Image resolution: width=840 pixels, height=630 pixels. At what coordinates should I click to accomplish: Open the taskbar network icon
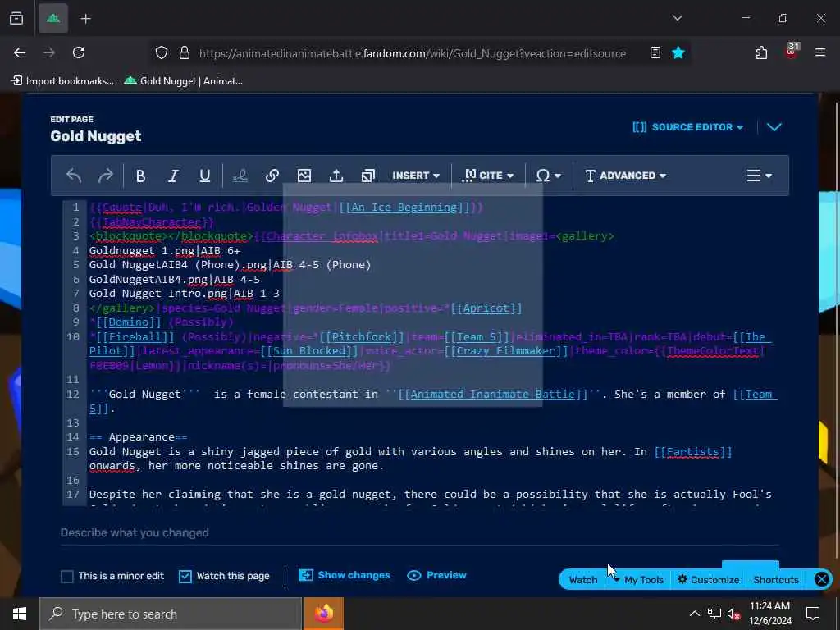pyautogui.click(x=714, y=614)
